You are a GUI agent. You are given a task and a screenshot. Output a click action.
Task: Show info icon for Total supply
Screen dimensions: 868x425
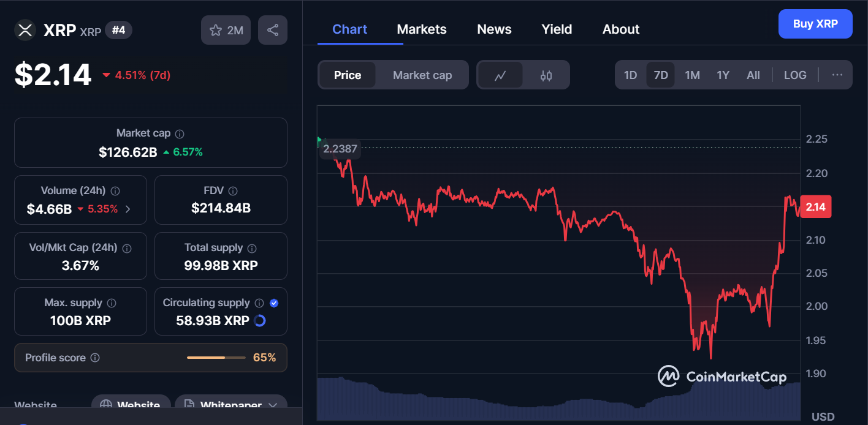(x=252, y=249)
